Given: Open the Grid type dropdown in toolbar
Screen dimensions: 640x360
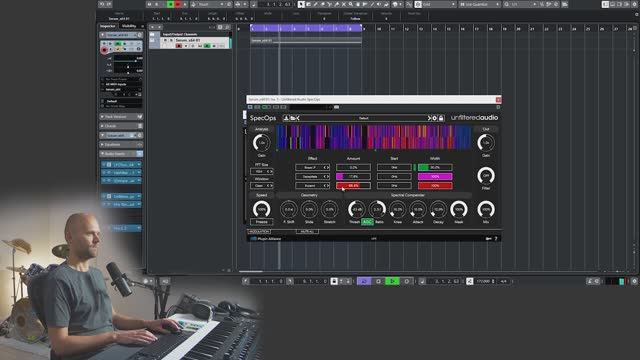Looking at the screenshot, I should tap(435, 4).
